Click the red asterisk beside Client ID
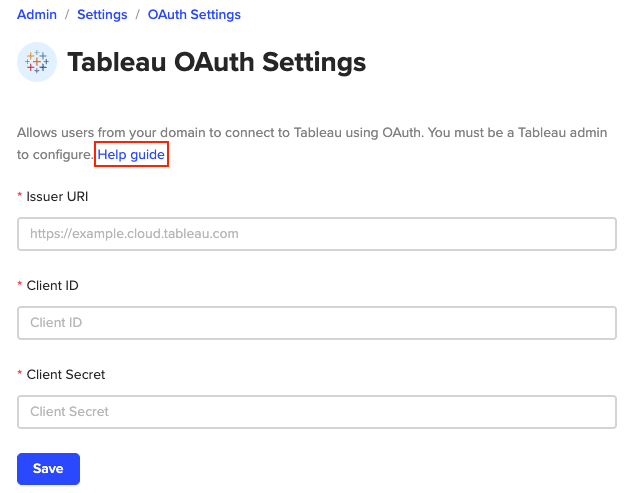The width and height of the screenshot is (625, 493). click(20, 285)
